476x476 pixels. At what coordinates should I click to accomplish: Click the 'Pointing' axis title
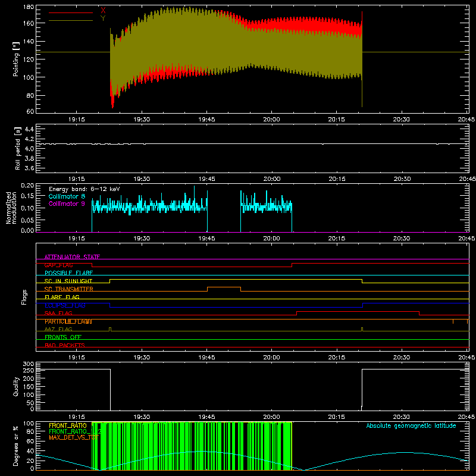pyautogui.click(x=16, y=59)
